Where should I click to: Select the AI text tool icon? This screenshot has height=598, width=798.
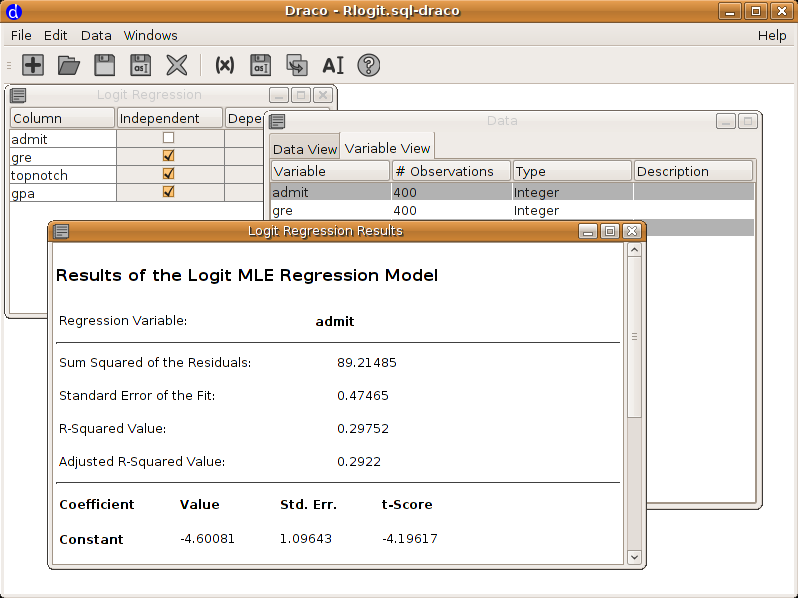coord(333,65)
